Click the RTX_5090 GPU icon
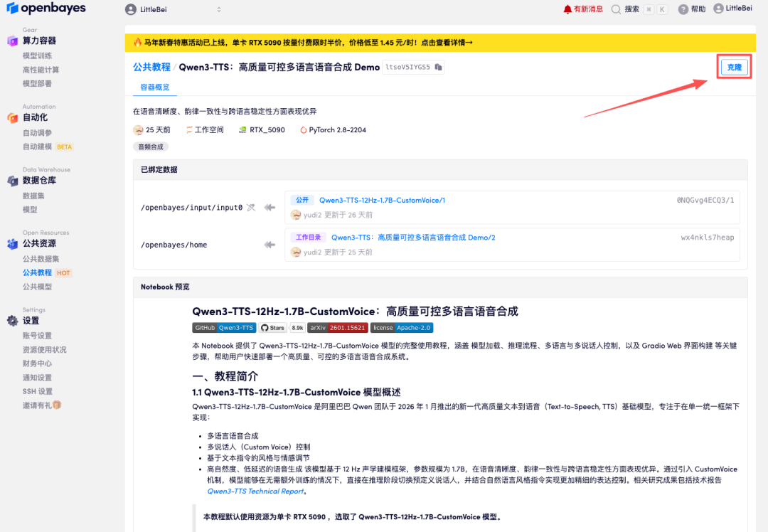768x532 pixels. coord(242,130)
